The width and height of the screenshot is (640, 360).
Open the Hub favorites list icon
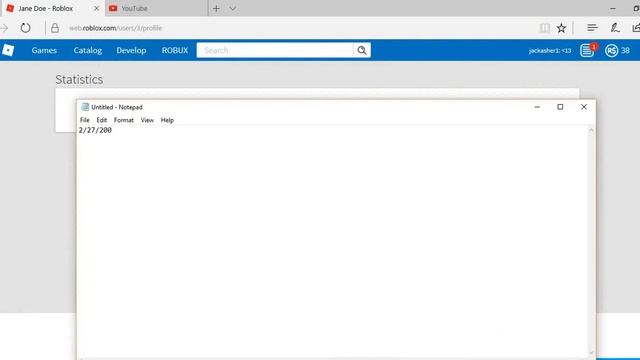(592, 28)
